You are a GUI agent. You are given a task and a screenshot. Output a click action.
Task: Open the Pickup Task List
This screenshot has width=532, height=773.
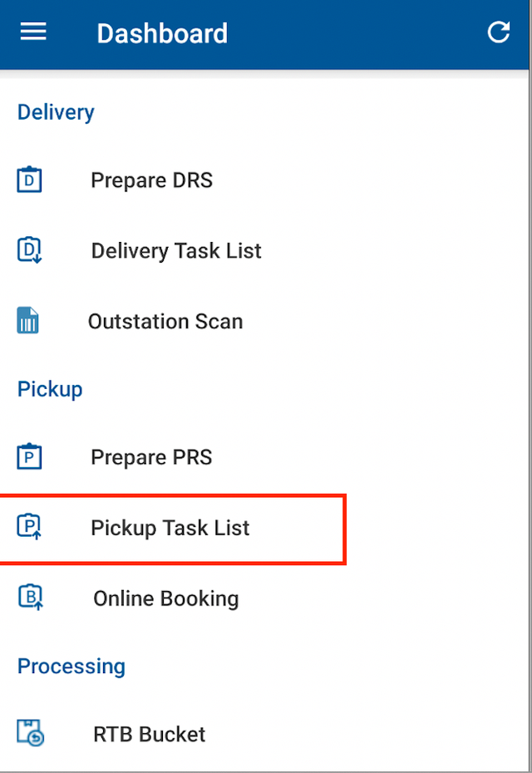pyautogui.click(x=170, y=528)
